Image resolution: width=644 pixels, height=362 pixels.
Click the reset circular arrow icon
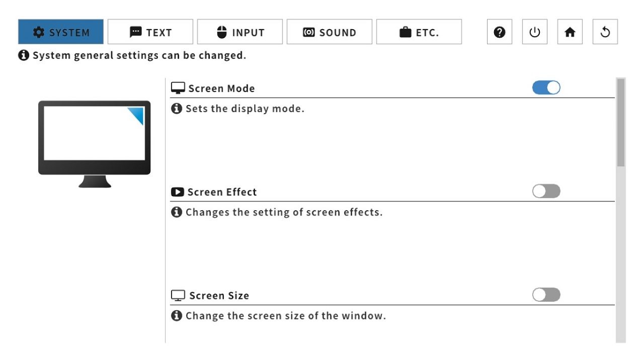point(605,32)
